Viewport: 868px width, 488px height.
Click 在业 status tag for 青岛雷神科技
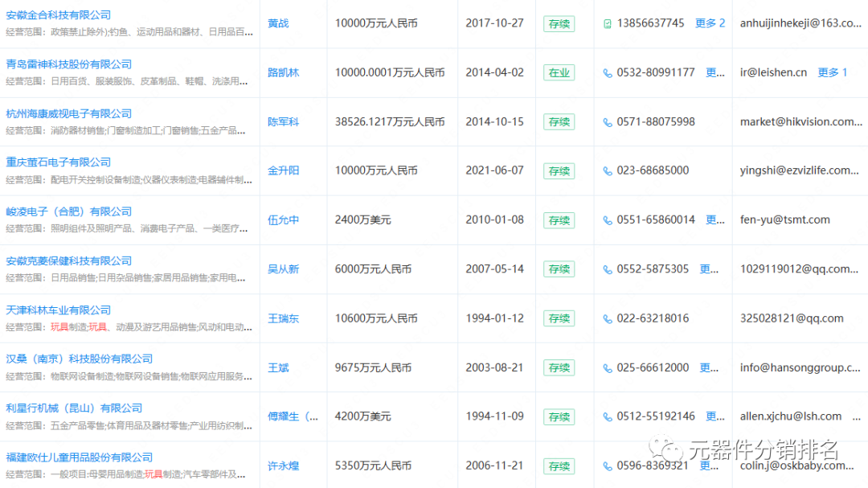point(559,73)
